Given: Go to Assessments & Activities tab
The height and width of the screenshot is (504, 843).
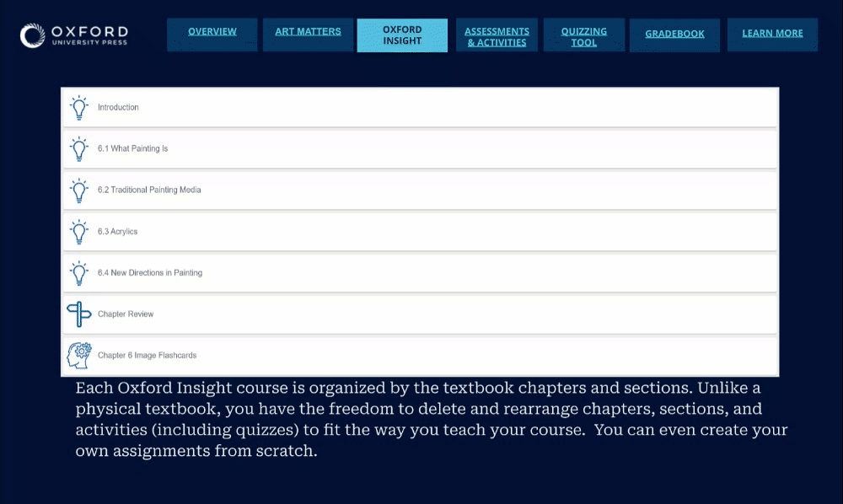Looking at the screenshot, I should coord(497,36).
